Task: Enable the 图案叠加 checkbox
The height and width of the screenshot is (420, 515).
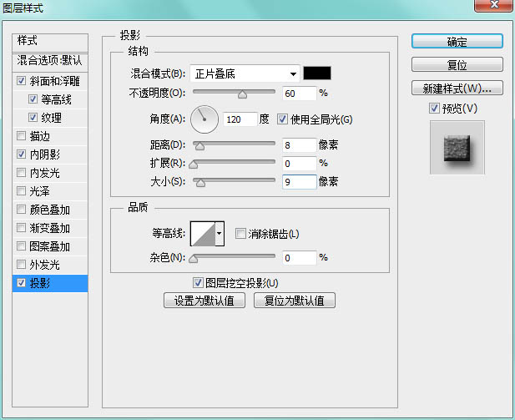Action: pos(22,245)
